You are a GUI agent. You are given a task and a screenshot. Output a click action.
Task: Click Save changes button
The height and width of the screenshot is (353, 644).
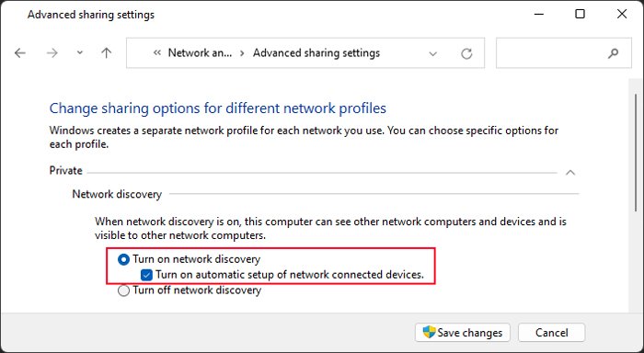click(463, 333)
